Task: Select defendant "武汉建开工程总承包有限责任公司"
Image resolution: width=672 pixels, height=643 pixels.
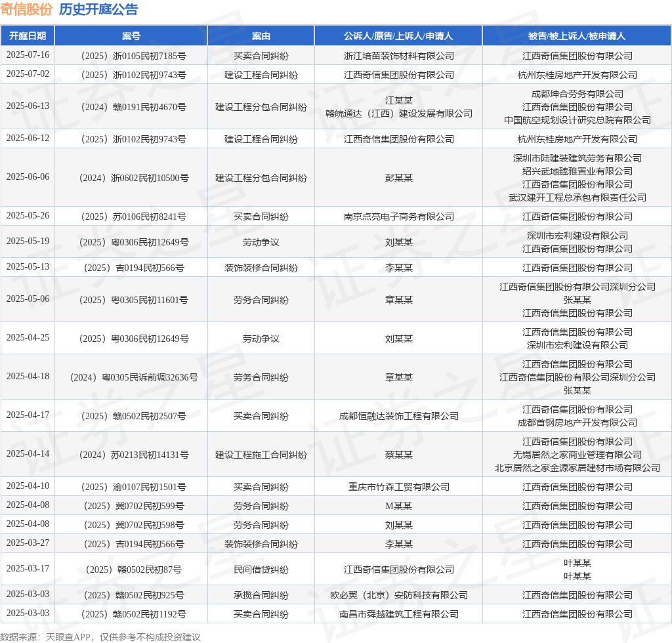Action: pos(577,197)
